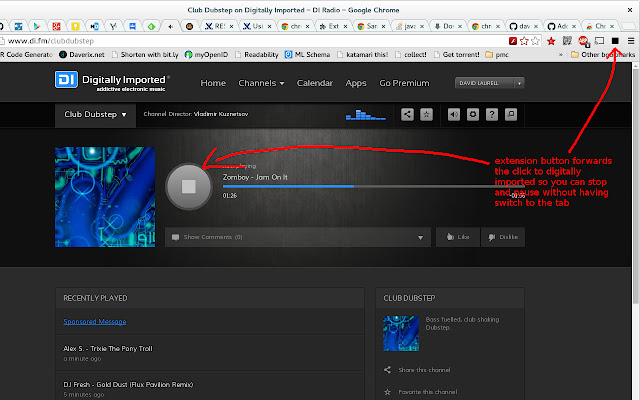Open the myOpenID bookmark
The image size is (640, 400).
pos(206,55)
